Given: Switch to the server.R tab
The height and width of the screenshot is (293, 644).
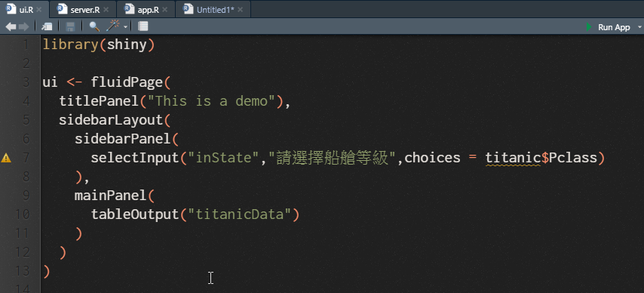Looking at the screenshot, I should pyautogui.click(x=84, y=9).
